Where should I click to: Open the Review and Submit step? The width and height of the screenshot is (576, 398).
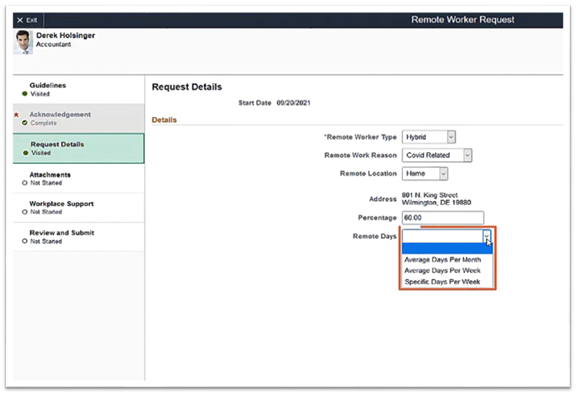point(78,237)
